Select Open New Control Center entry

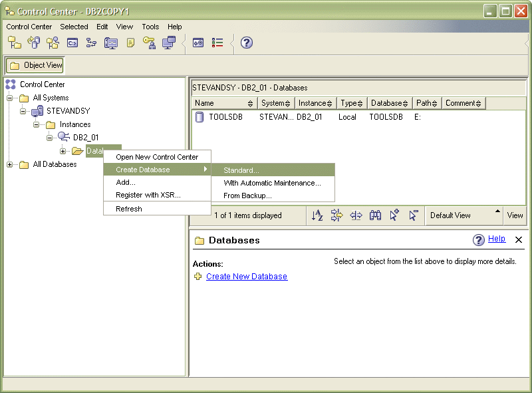157,157
